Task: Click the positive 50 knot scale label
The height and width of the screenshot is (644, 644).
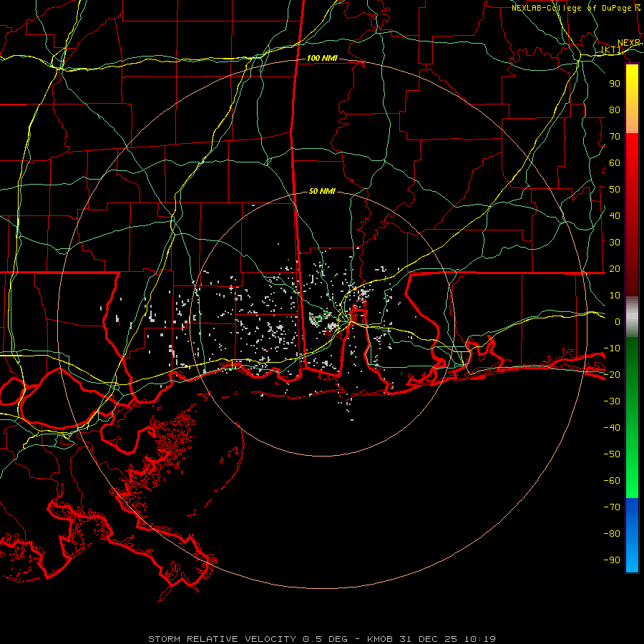Action: click(615, 190)
